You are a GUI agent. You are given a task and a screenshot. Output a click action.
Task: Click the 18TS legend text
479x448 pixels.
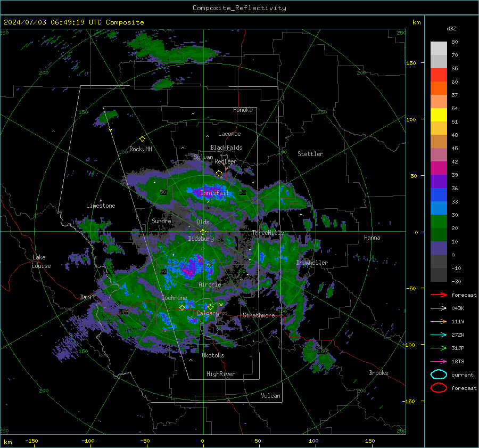coord(458,362)
